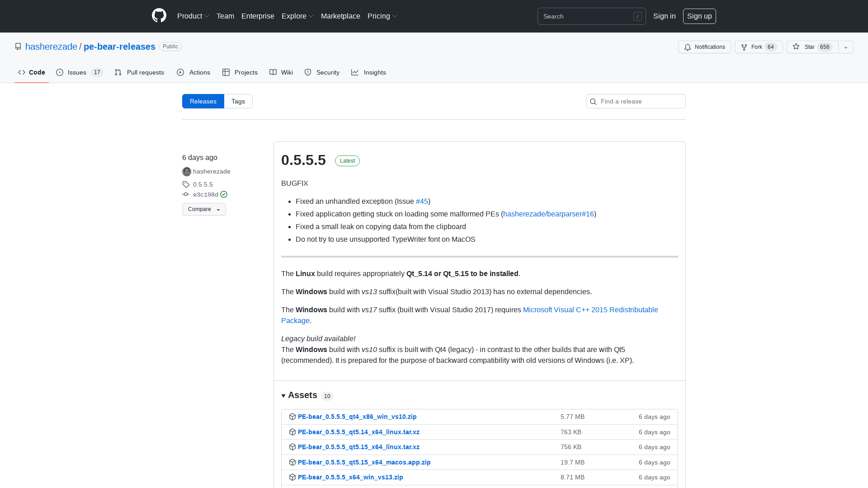Open the Security section
Viewport: 868px width, 488px height.
[x=321, y=72]
